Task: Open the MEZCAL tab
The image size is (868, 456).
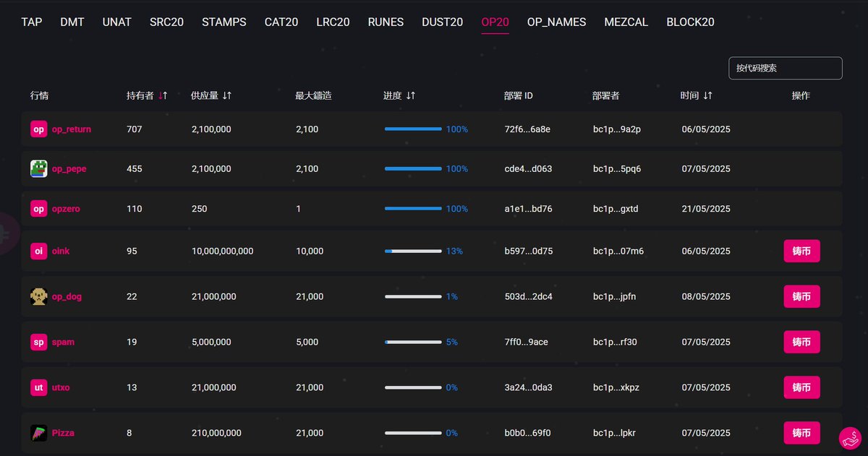Action: tap(626, 22)
